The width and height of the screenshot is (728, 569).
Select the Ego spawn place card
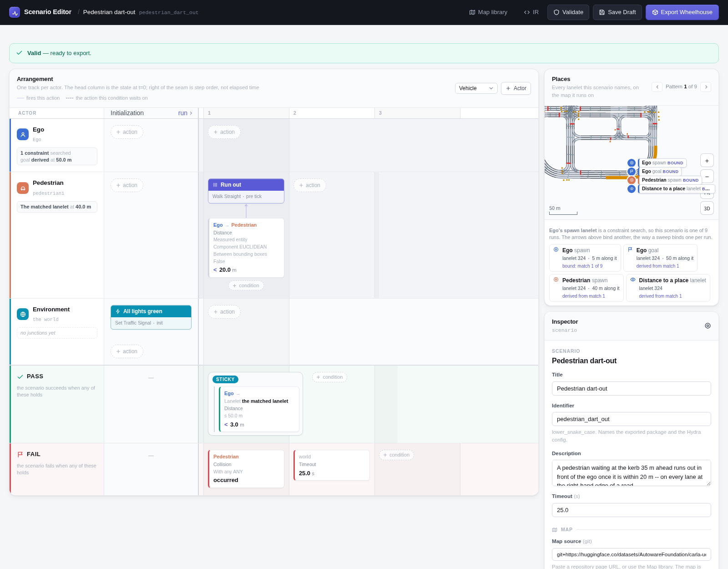[x=585, y=258]
